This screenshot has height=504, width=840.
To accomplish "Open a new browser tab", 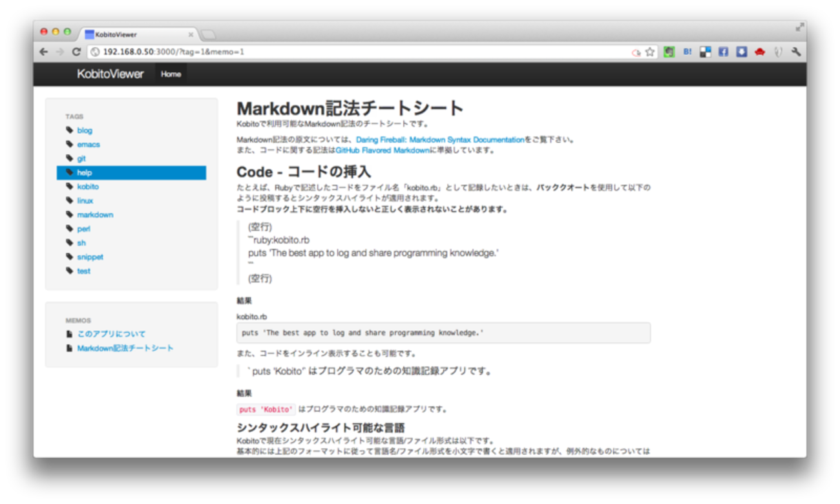I will coord(209,35).
